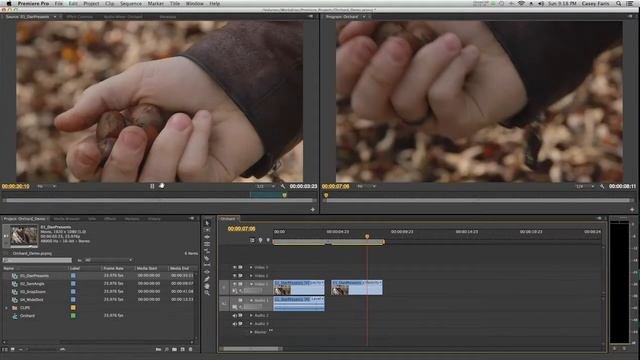
Task: Switch to the Effect Controls tab
Action: (x=80, y=17)
